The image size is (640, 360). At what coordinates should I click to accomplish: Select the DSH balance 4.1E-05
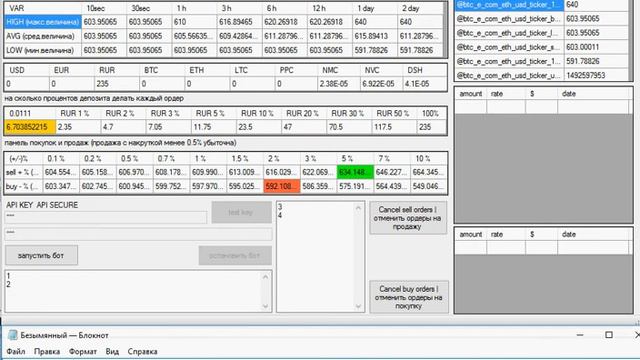pos(424,84)
